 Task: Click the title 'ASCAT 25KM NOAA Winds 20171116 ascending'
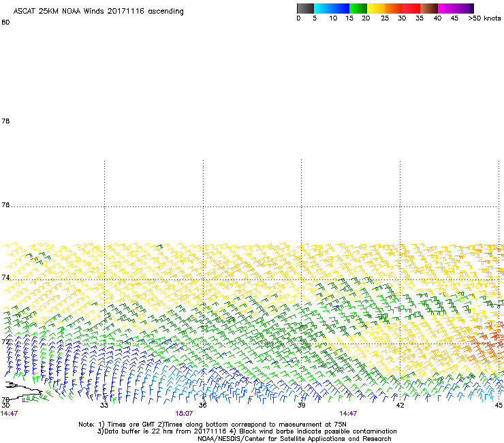[x=98, y=12]
